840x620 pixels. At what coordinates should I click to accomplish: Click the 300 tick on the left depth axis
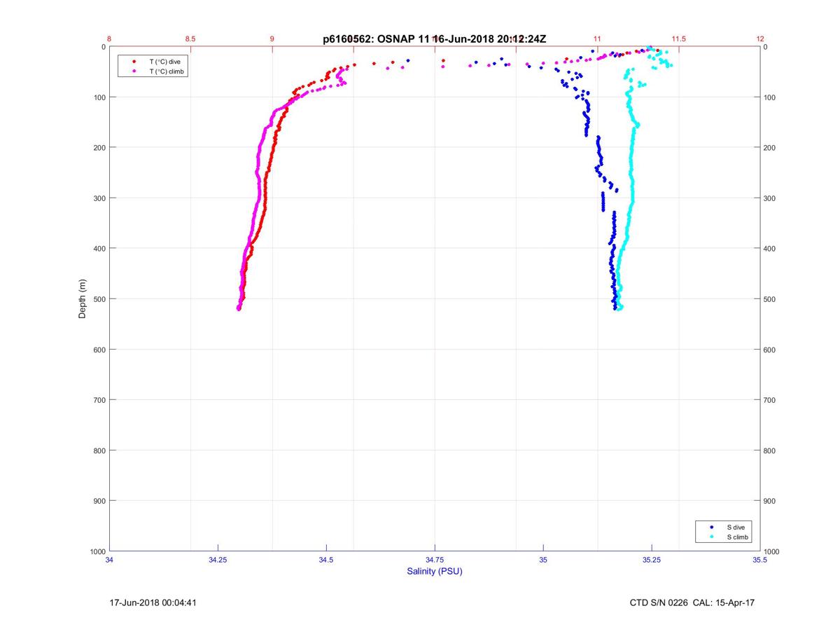coord(99,198)
